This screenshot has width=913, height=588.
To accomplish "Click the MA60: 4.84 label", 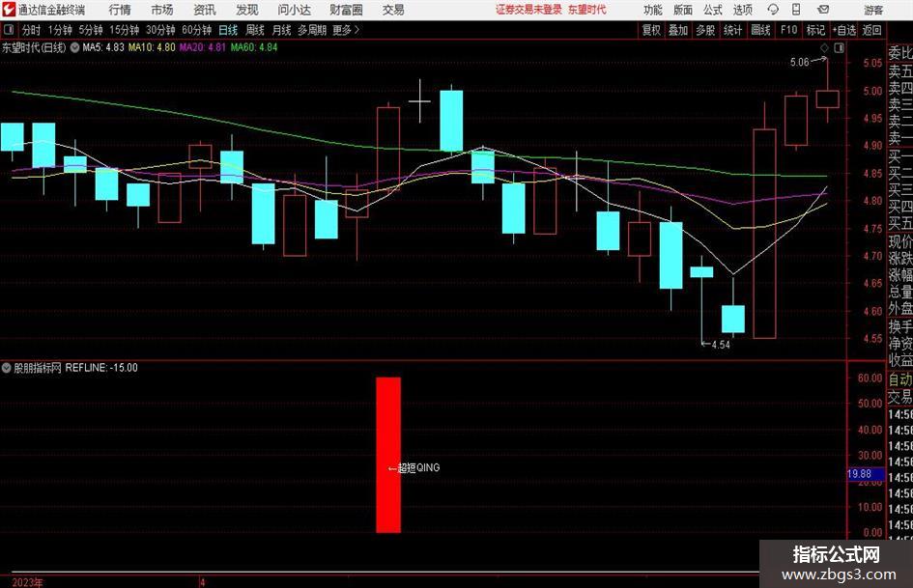I will point(254,47).
